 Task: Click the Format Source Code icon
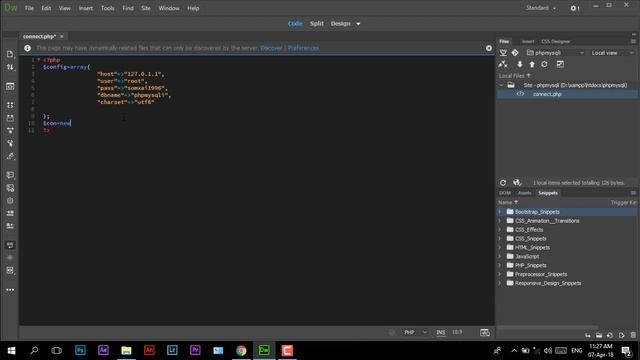pyautogui.click(x=10, y=156)
